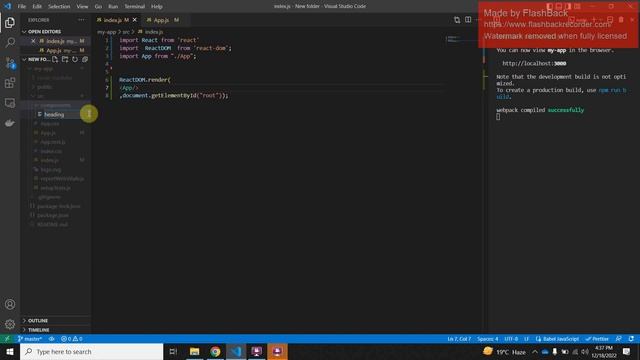
Task: Open the Help menu
Action: (x=157, y=7)
